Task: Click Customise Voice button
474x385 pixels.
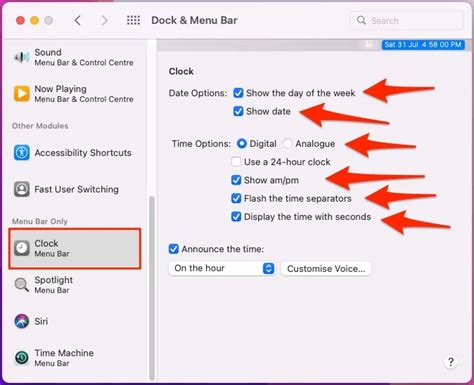Action: 326,268
